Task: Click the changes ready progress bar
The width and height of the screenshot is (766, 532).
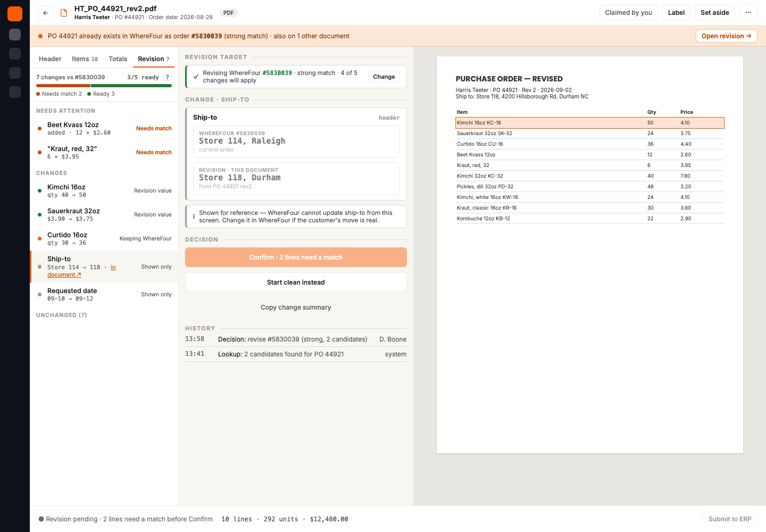Action: click(104, 86)
